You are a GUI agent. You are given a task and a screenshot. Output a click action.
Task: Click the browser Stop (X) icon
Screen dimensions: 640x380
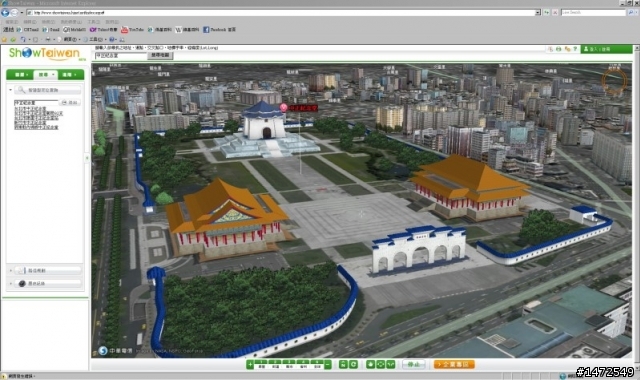click(555, 13)
